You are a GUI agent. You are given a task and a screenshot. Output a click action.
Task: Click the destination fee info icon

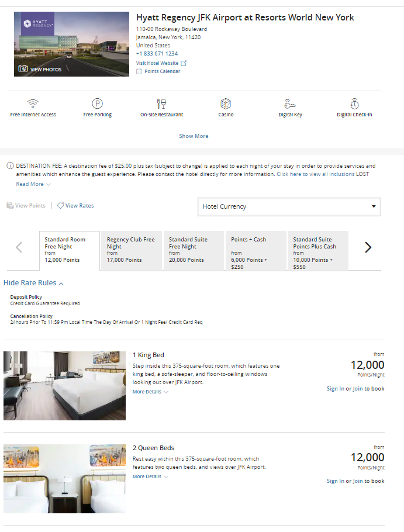(10, 165)
